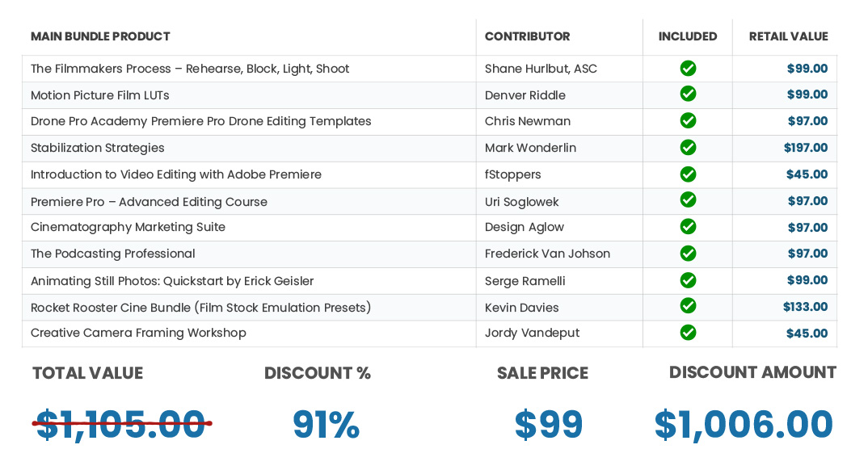Viewport: 868px width, 470px height.
Task: Click the green checkmark for Motion Picture Film LUTs
Action: point(688,94)
